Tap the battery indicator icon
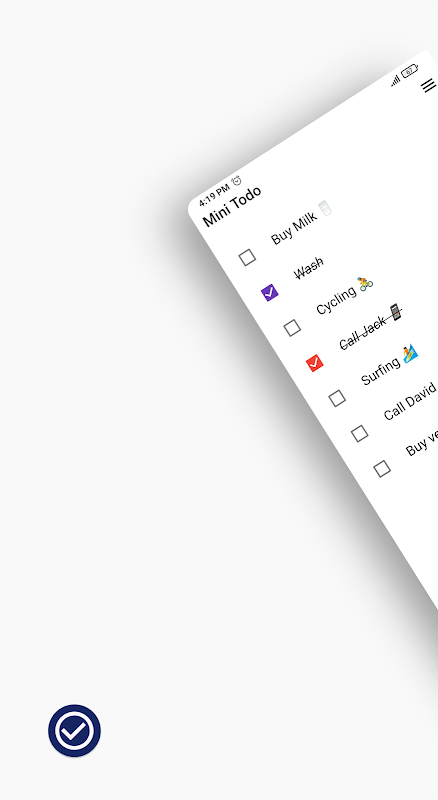 [x=409, y=71]
